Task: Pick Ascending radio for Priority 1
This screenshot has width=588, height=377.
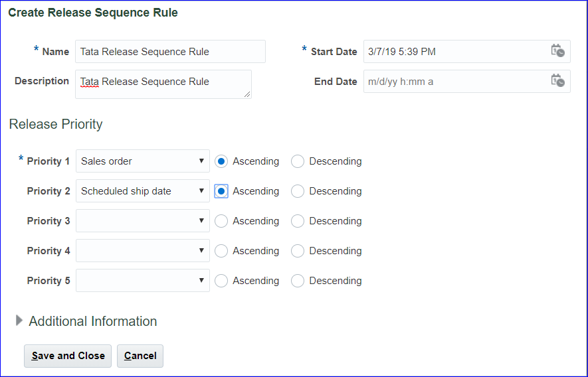Action: pos(222,161)
